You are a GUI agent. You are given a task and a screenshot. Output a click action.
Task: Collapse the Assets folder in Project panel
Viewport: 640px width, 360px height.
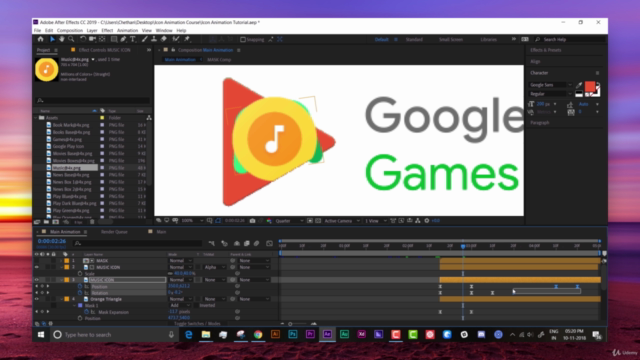pyautogui.click(x=36, y=118)
